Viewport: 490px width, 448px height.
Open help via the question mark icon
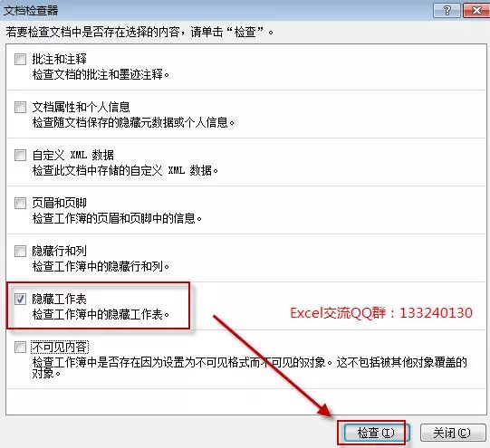click(447, 11)
